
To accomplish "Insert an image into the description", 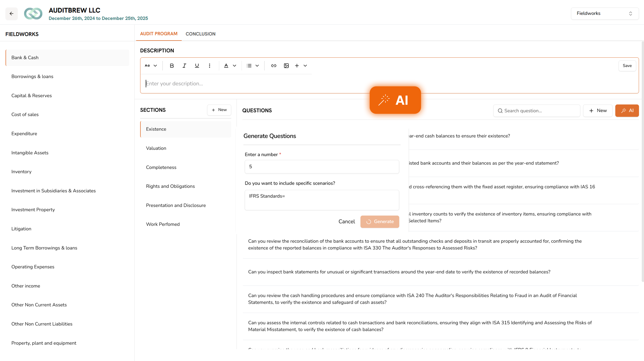I will 286,65.
